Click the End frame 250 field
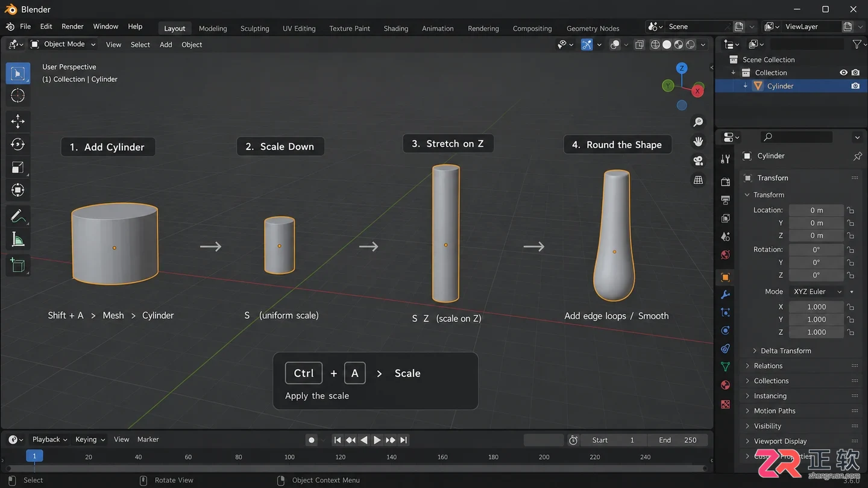868x488 pixels. [x=678, y=440]
